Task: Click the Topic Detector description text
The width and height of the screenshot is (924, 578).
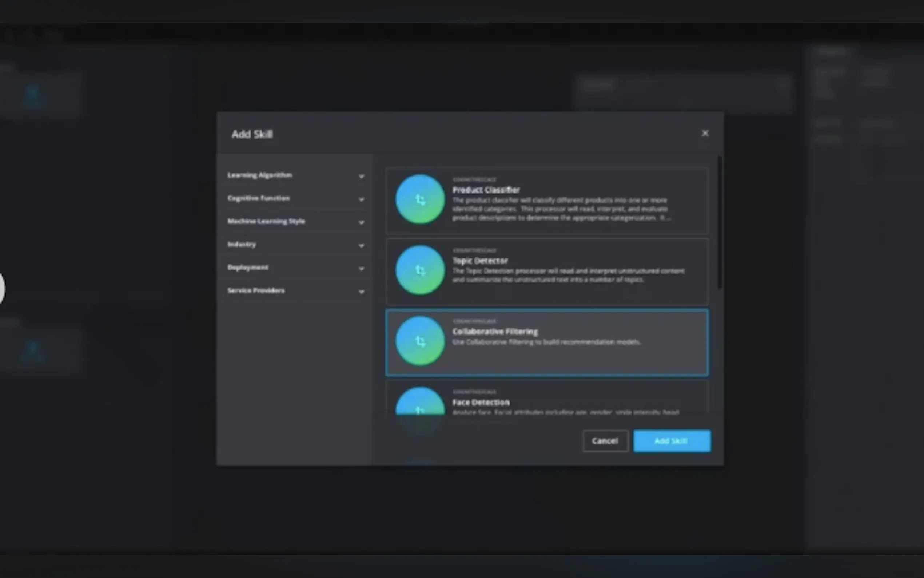Action: click(567, 275)
